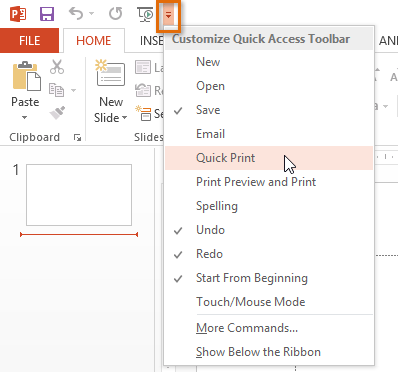Add Spelling to the toolbar
The height and width of the screenshot is (372, 398).
269,206
